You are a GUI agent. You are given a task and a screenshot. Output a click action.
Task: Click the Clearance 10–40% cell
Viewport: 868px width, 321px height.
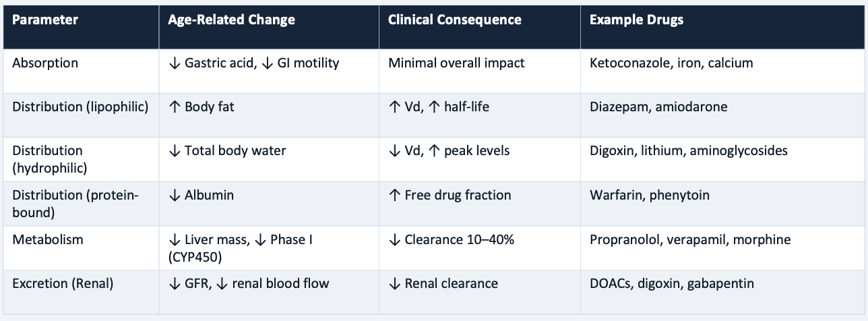click(452, 239)
